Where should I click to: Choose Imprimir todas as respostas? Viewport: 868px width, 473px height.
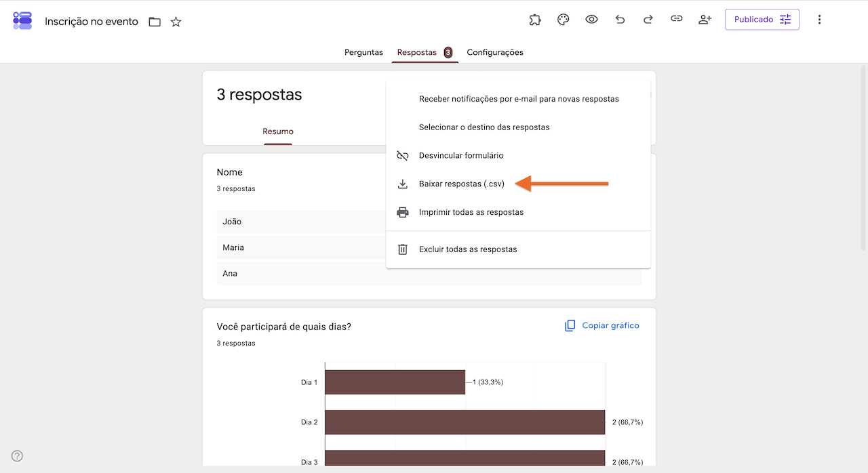pos(518,212)
